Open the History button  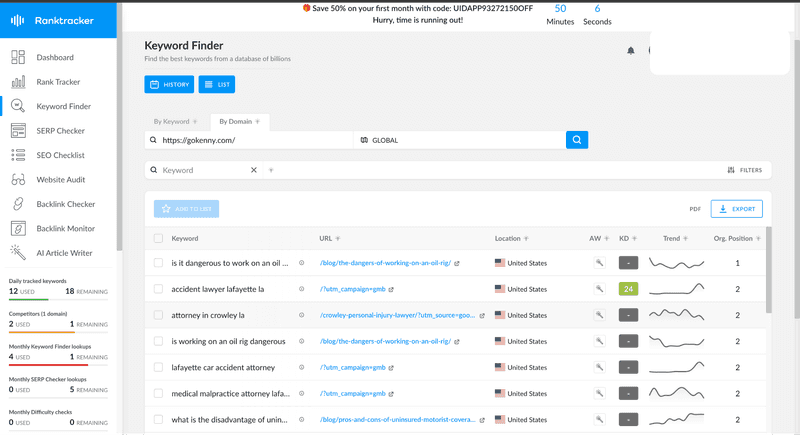169,85
